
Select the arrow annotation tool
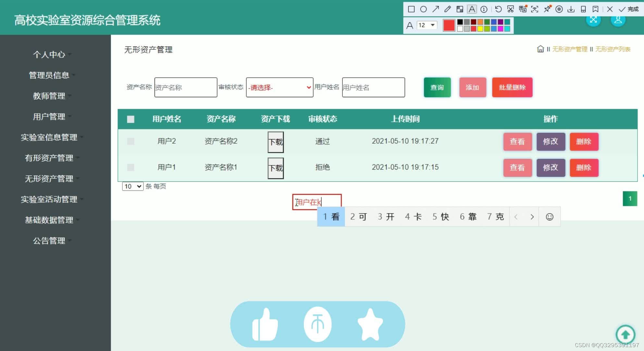[x=435, y=9]
